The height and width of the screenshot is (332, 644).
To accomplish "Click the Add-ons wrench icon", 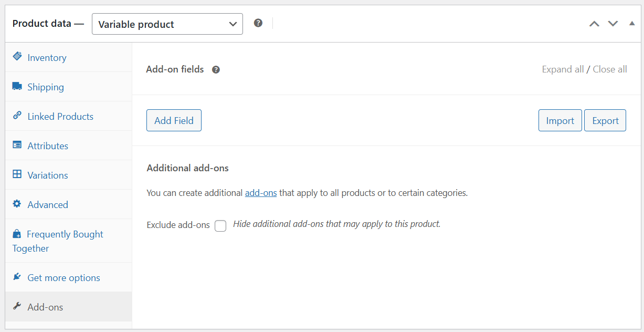I will coord(17,307).
